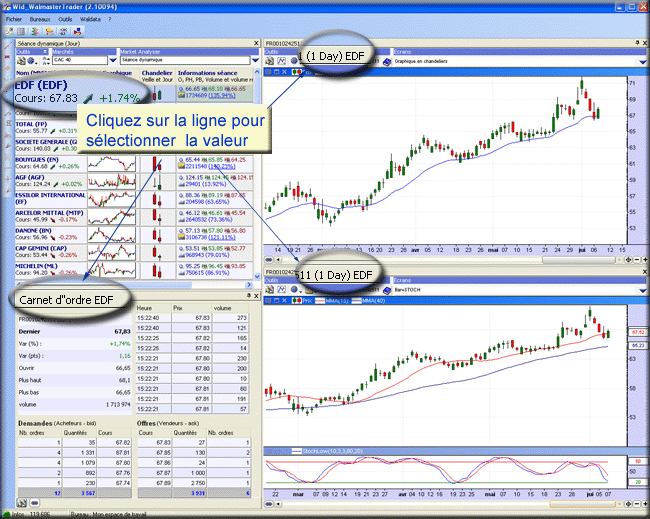The height and width of the screenshot is (519, 650).
Task: Open the Waldata menu
Action: [90, 19]
